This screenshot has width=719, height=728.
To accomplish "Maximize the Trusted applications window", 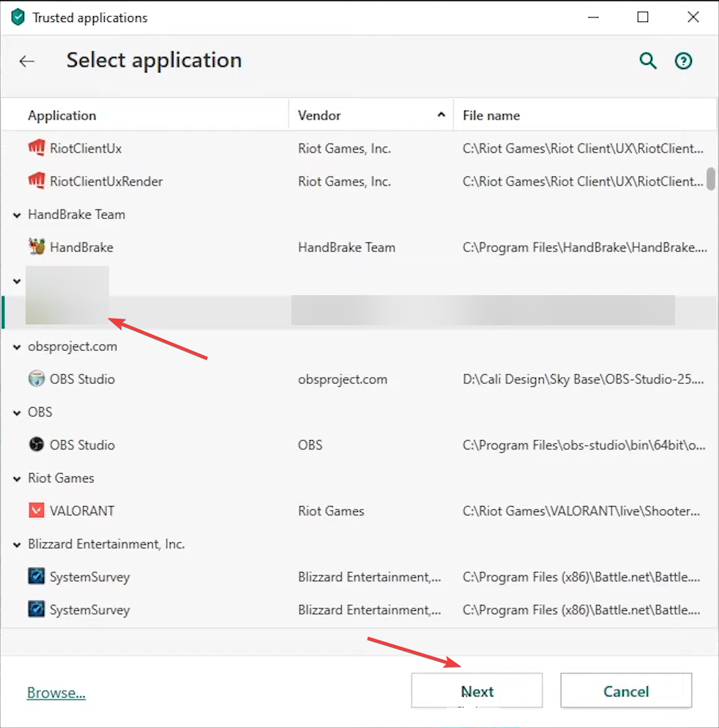I will 643,17.
